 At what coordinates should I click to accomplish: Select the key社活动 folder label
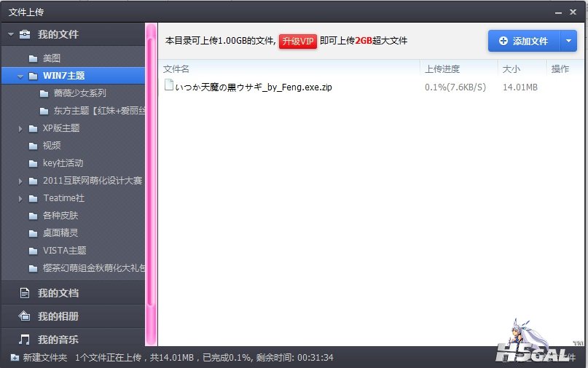pyautogui.click(x=63, y=163)
